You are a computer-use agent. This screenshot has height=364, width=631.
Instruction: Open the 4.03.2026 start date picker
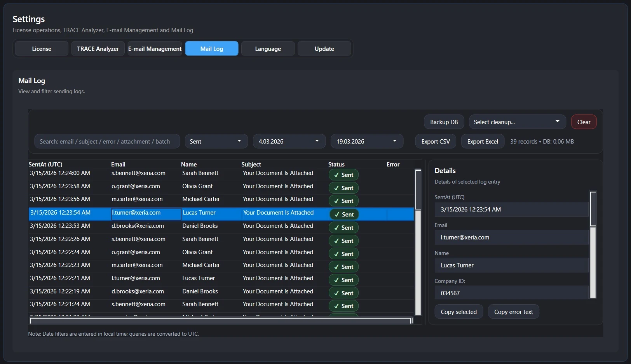pos(289,142)
